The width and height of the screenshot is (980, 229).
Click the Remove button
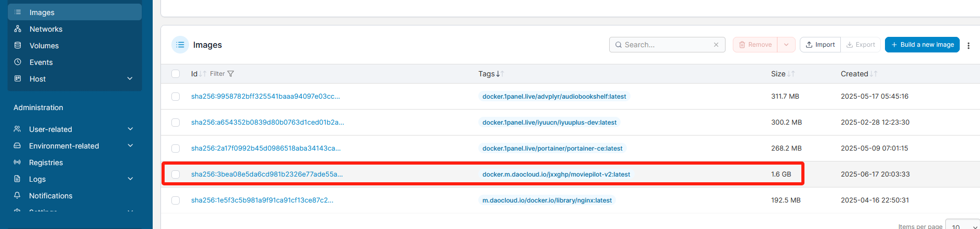click(x=755, y=45)
